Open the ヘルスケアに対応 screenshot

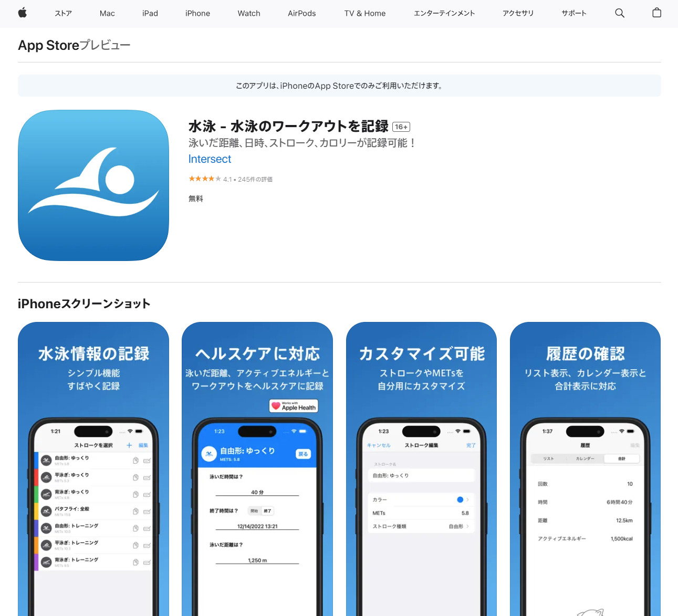click(257, 469)
